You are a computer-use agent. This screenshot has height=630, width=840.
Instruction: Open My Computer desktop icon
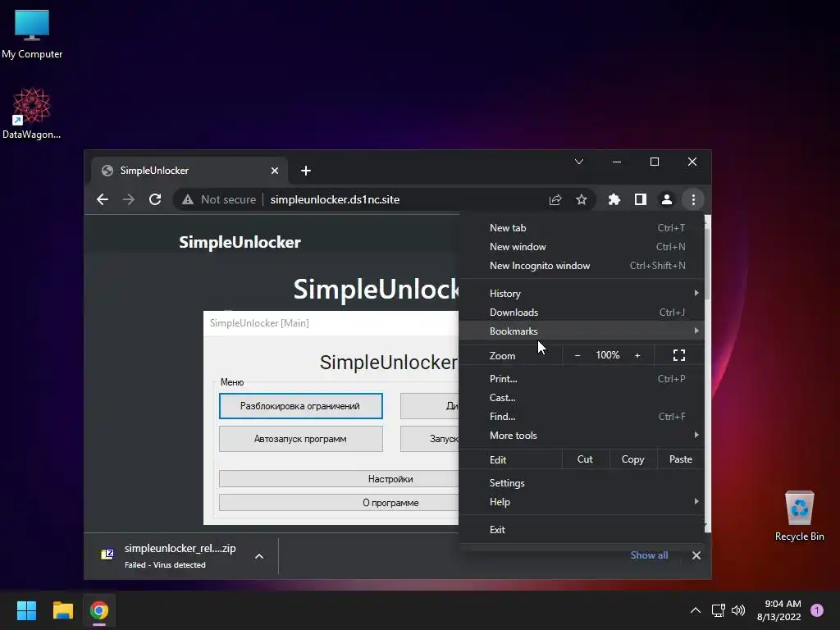(32, 34)
